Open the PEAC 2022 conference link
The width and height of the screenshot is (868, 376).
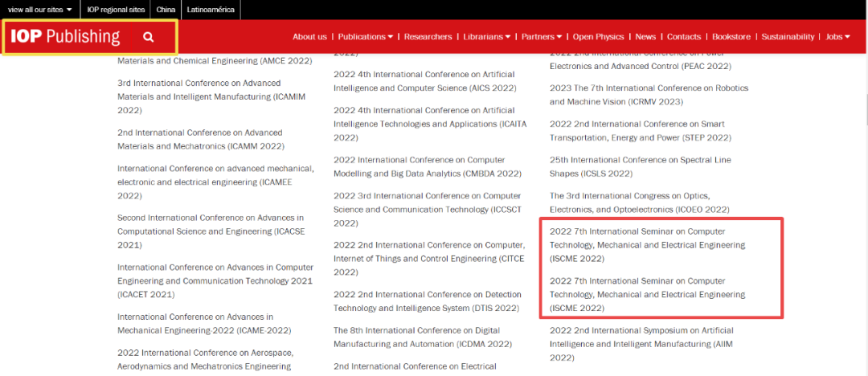pos(641,59)
